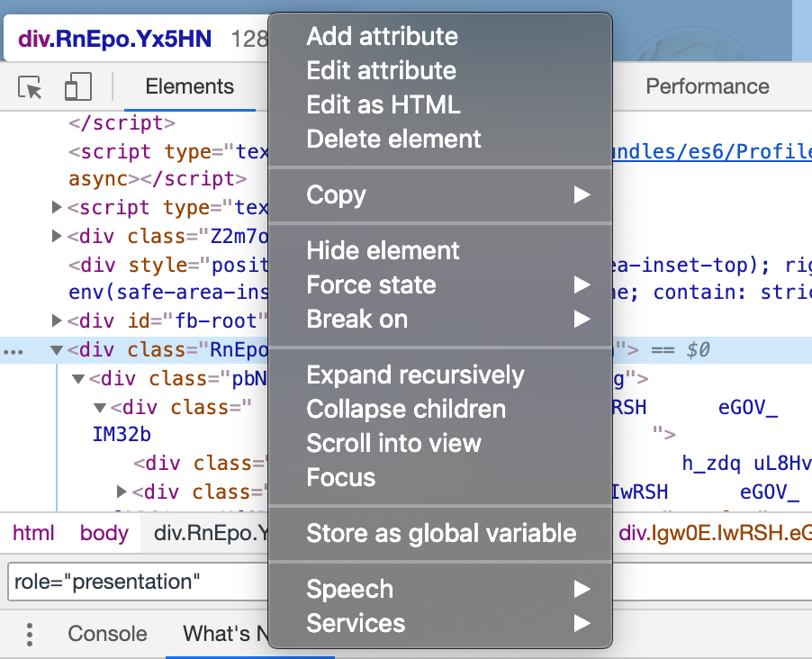Screen dimensions: 812x659
Task: Open the drawer three-dot menu
Action: point(30,634)
